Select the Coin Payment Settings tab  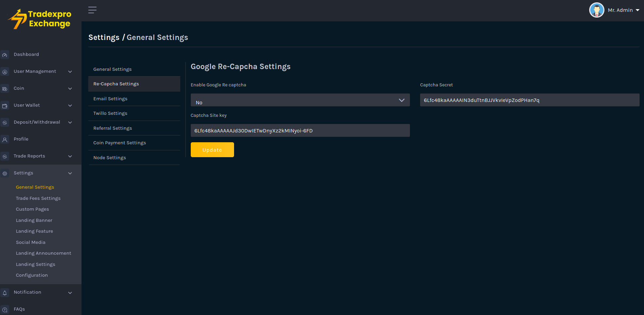click(120, 143)
